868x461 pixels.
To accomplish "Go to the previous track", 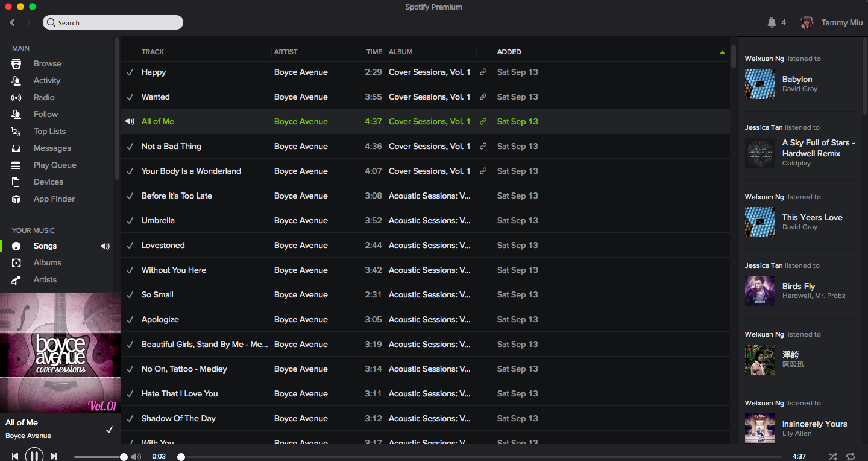I will pos(15,456).
